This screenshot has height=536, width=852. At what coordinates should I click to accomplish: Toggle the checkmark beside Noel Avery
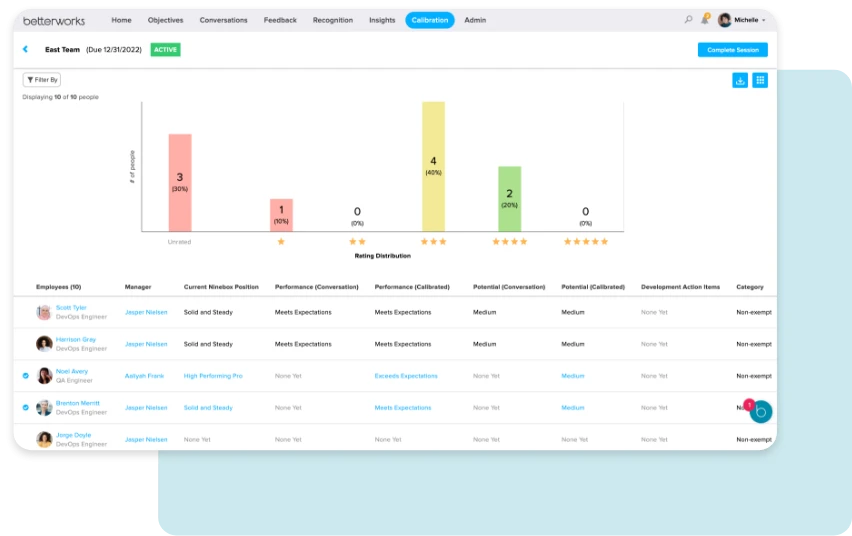coord(26,376)
